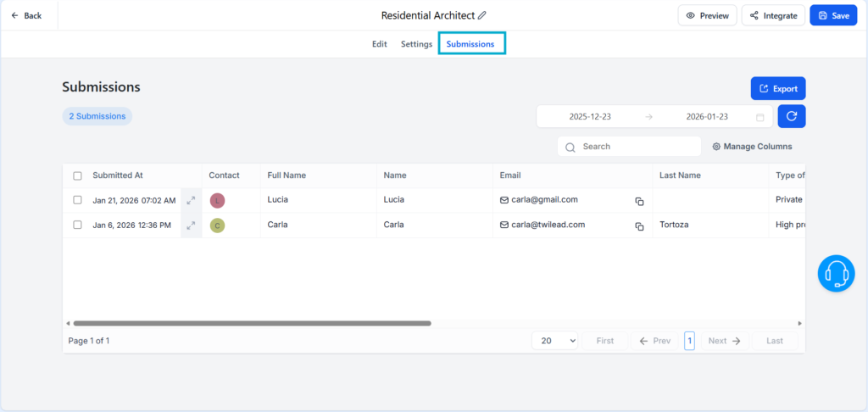Viewport: 868px width, 412px height.
Task: Toggle the select-all submissions checkbox
Action: pos(77,175)
